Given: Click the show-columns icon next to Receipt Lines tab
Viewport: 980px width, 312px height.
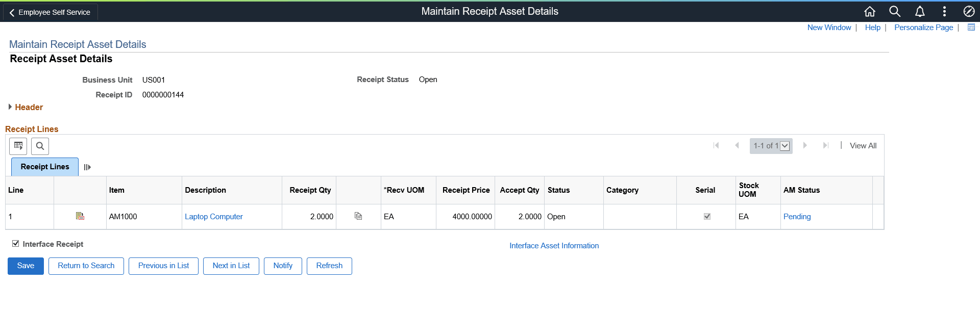Looking at the screenshot, I should coord(87,167).
